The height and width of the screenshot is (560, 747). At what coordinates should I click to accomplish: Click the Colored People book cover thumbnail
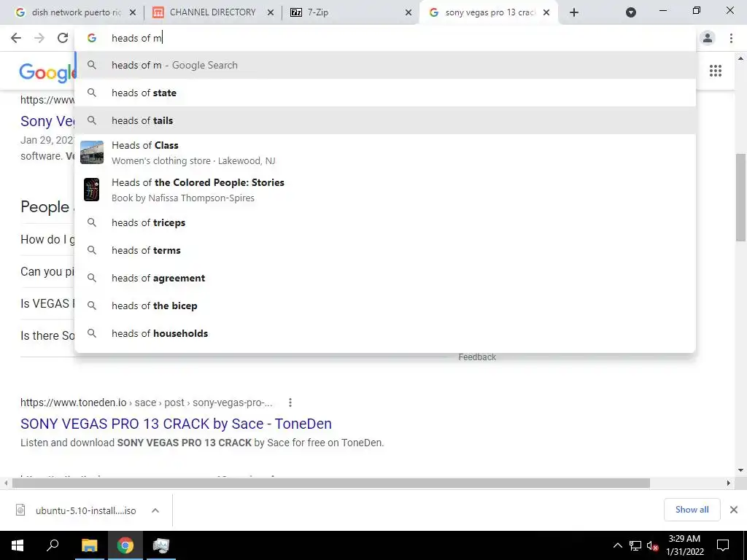tap(91, 190)
